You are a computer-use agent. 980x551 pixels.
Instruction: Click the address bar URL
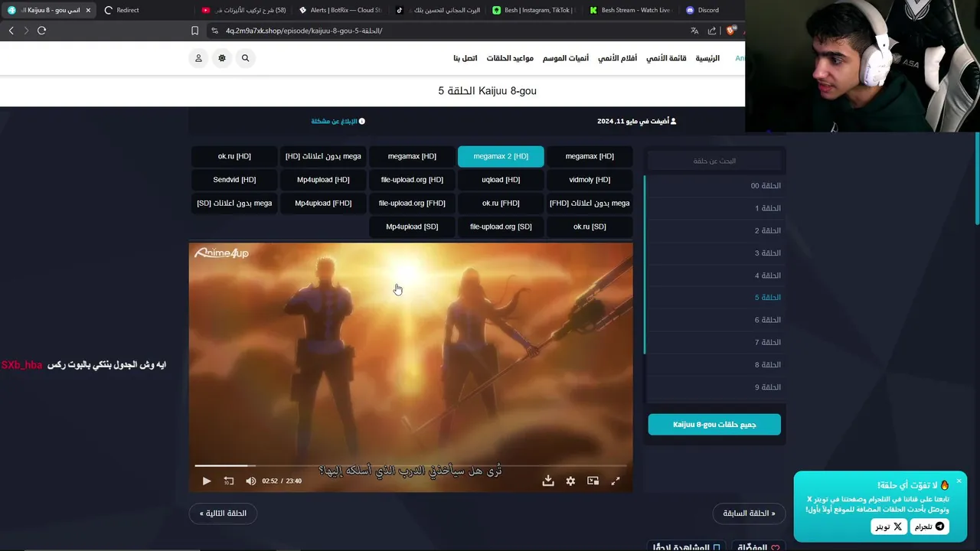click(304, 31)
